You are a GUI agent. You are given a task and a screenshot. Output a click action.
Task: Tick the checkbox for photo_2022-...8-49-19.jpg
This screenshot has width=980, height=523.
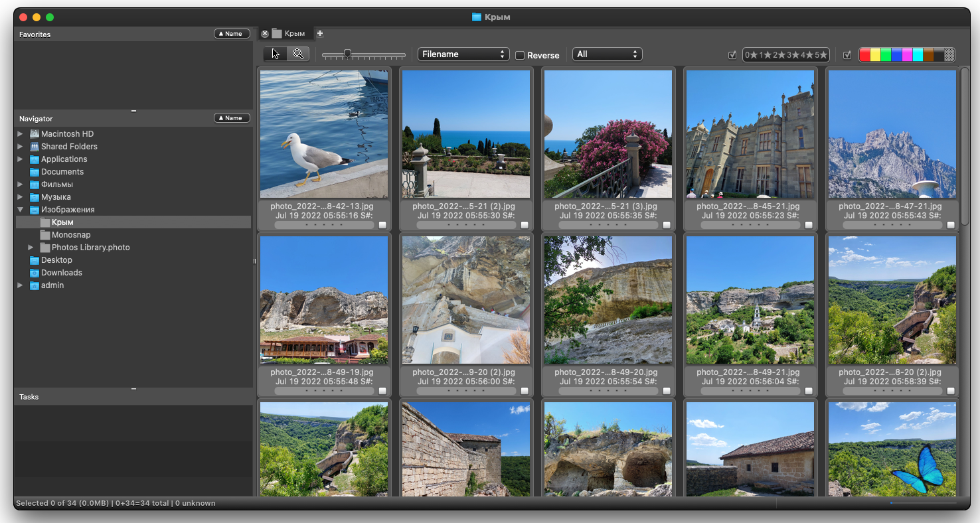tap(382, 391)
